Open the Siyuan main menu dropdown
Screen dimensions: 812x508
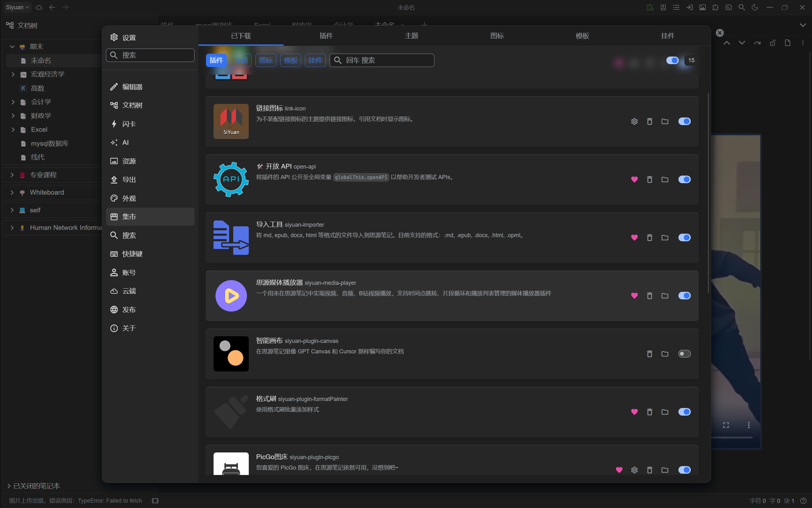click(17, 7)
